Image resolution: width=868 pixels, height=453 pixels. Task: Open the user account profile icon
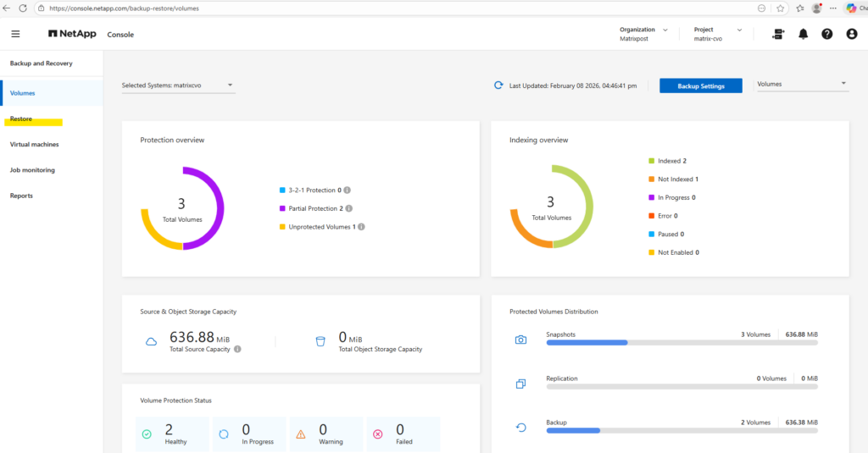coord(852,34)
